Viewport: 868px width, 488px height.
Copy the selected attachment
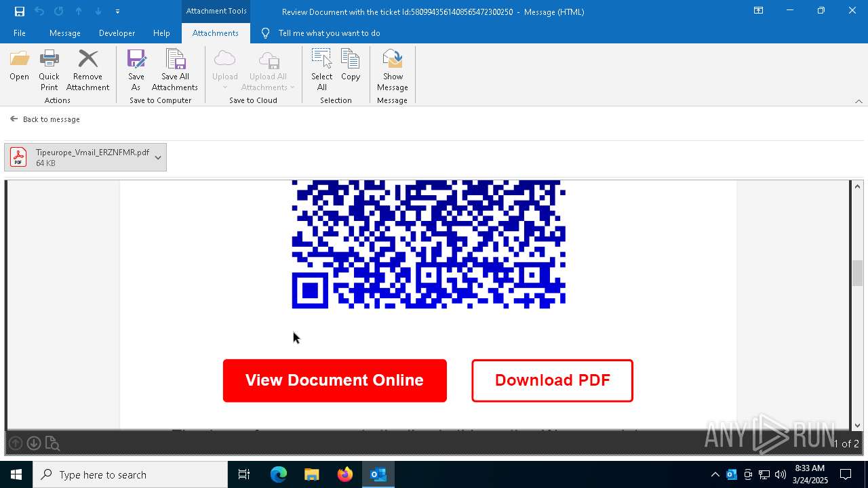point(351,65)
